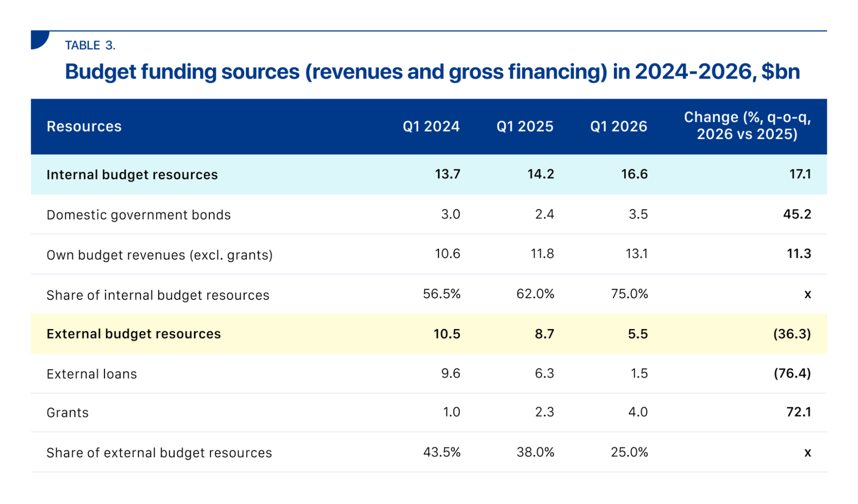The height and width of the screenshot is (504, 858).
Task: Click the 5.5 value for External budget resources
Action: tap(638, 334)
